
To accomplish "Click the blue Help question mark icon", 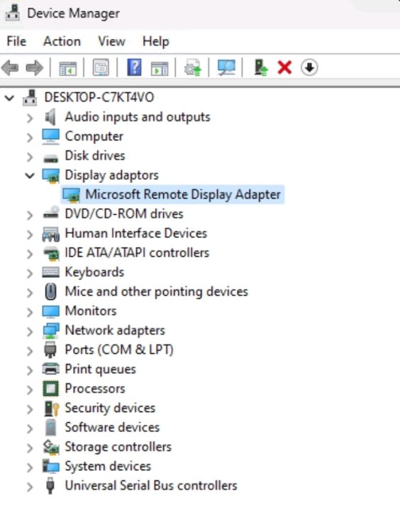I will 134,67.
